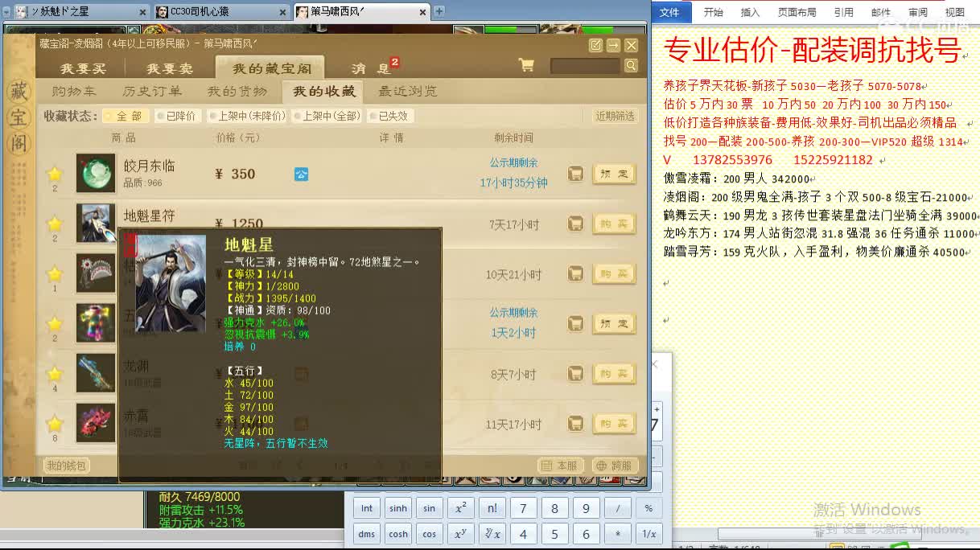Select the 已失效 status filter
This screenshot has width=980, height=550.
389,116
